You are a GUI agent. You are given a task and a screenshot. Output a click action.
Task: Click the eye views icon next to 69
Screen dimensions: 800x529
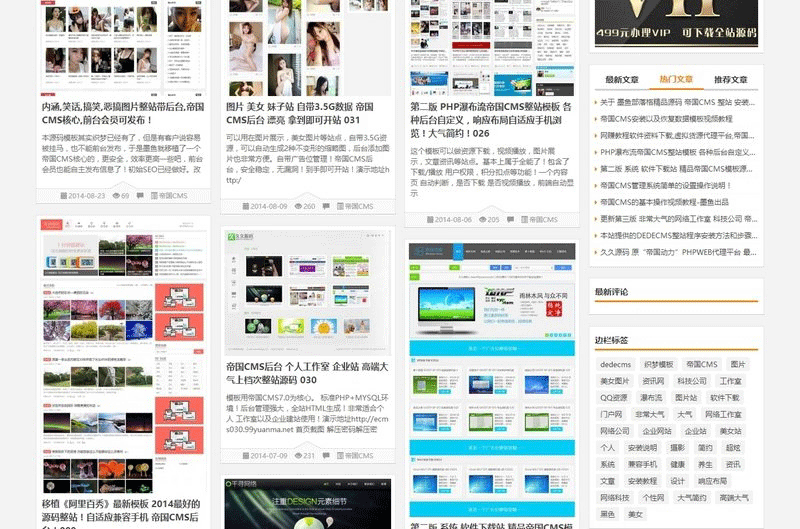116,196
